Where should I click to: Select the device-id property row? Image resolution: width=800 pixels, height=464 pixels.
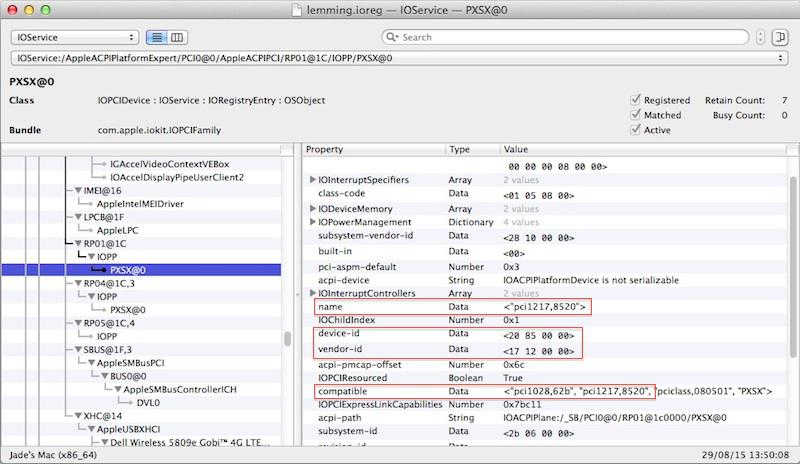point(544,333)
